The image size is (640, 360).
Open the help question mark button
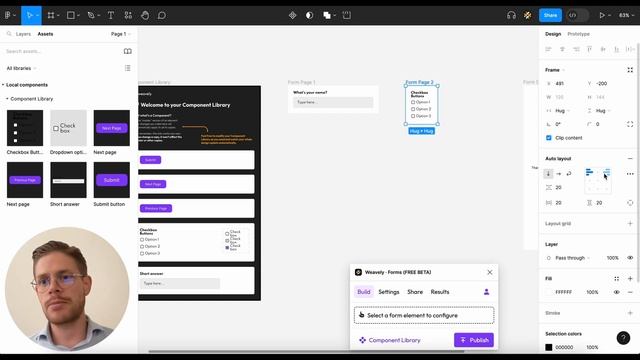pyautogui.click(x=623, y=338)
